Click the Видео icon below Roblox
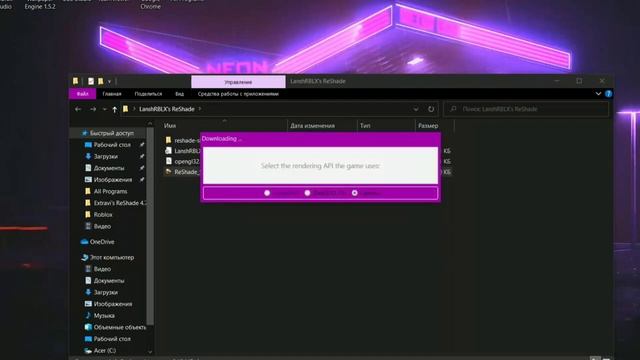Screen dimensions: 640x360 (88, 226)
